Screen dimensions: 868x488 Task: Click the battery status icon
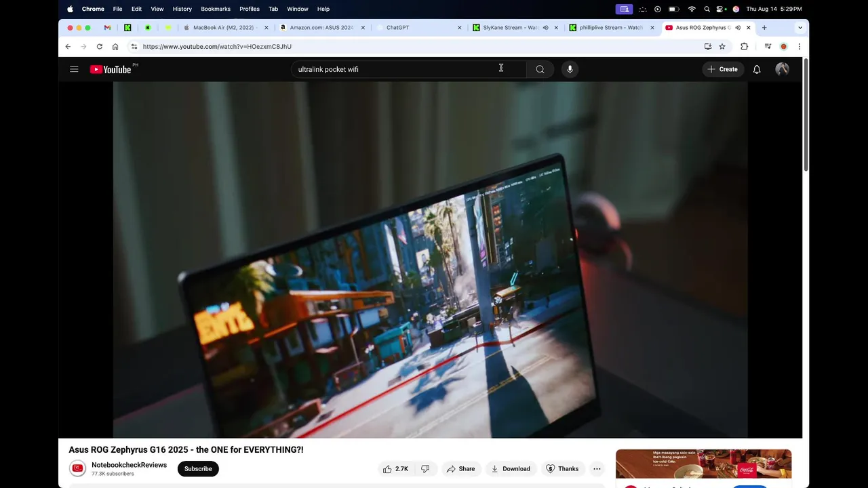(673, 9)
